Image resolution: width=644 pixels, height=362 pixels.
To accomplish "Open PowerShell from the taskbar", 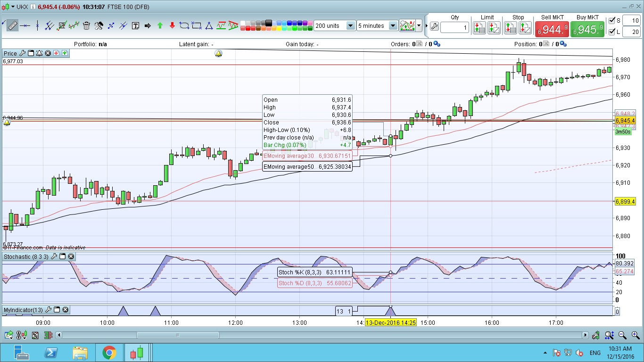I will coord(51,353).
